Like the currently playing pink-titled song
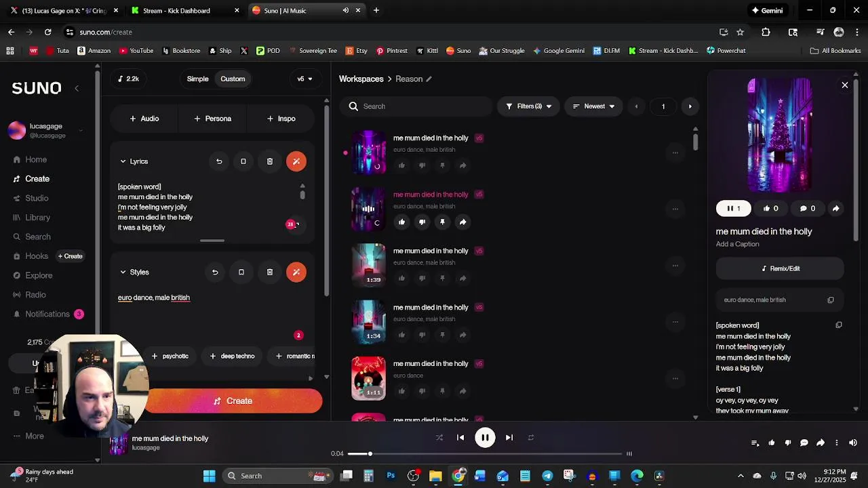The width and height of the screenshot is (868, 488). pyautogui.click(x=401, y=222)
